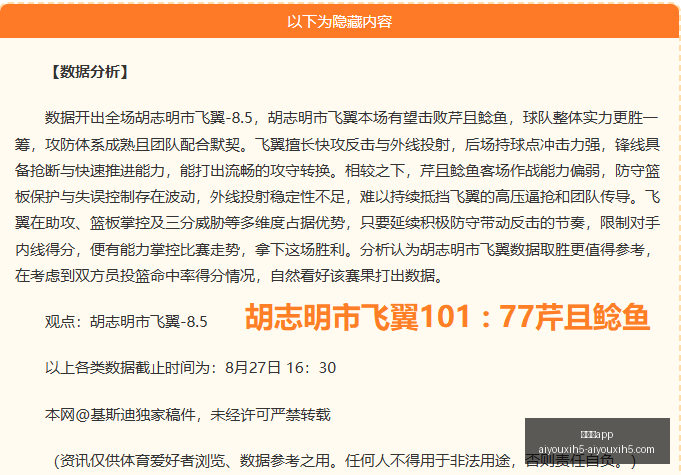
Task: Click the paragraph line beginning '备抢断与快速推进能力'
Action: (337, 171)
